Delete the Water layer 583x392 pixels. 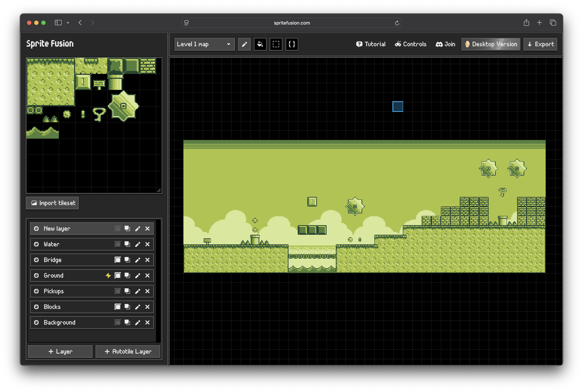tap(147, 244)
